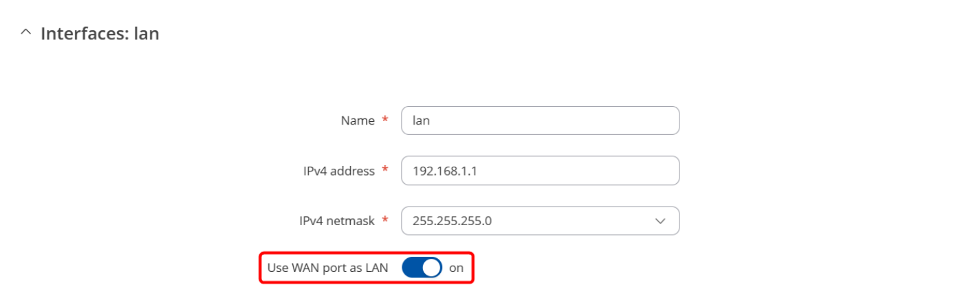Disable the Use WAN port as LAN toggle
The width and height of the screenshot is (980, 305).
pyautogui.click(x=422, y=268)
